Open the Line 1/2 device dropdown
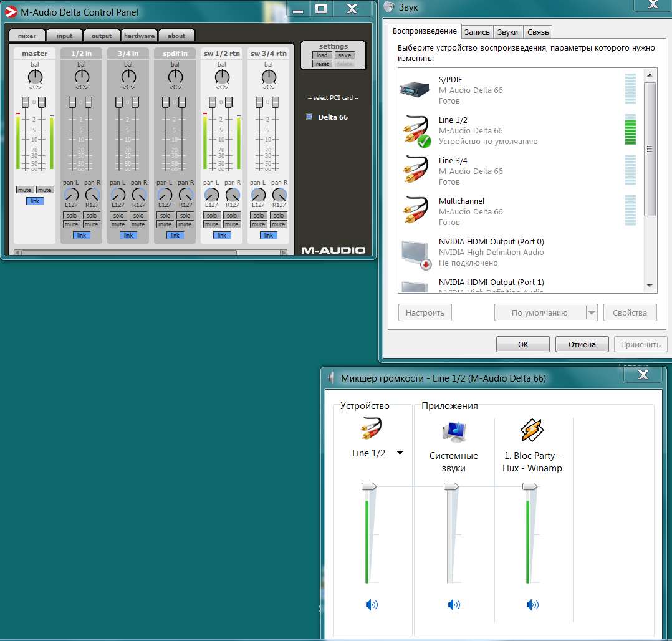672x641 pixels. click(399, 453)
